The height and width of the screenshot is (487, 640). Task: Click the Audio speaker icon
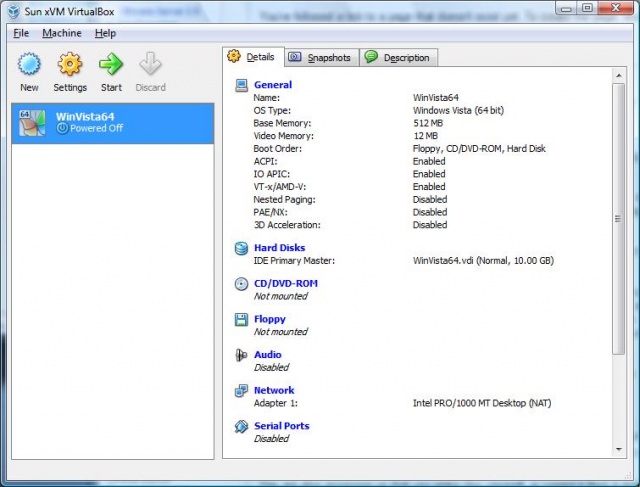click(x=241, y=355)
